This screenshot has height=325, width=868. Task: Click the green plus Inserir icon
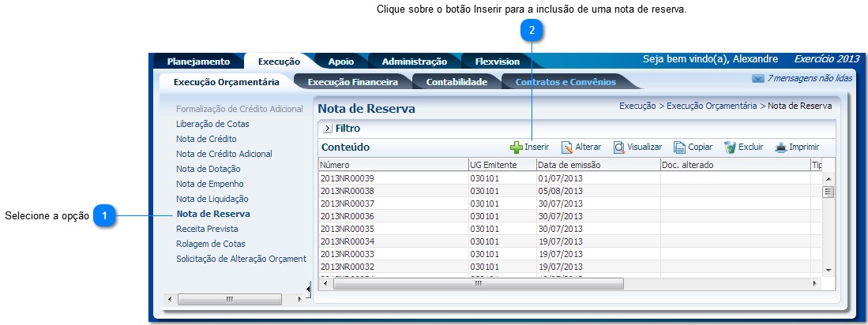coord(516,148)
